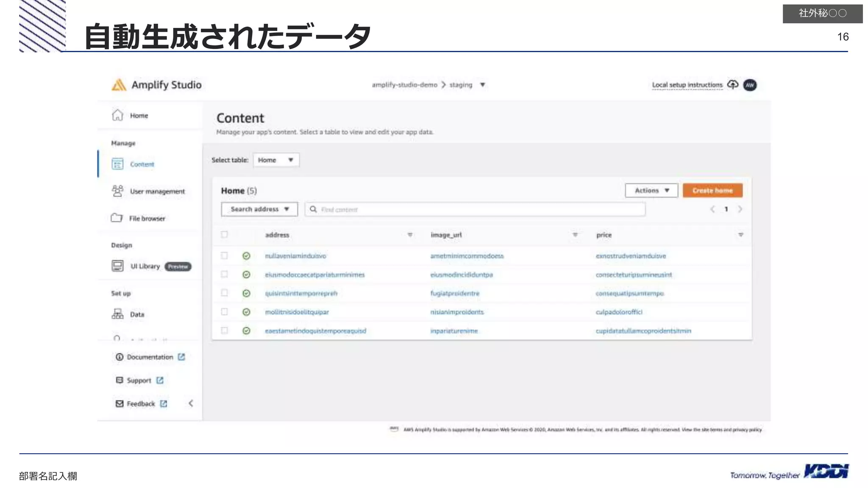Open Local setup instructions link
868x488 pixels.
[687, 85]
